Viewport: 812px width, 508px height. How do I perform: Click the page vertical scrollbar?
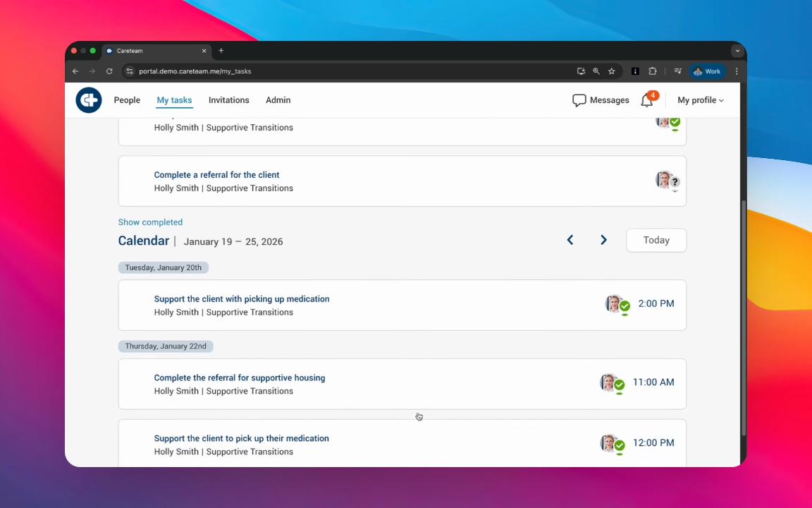tap(744, 317)
